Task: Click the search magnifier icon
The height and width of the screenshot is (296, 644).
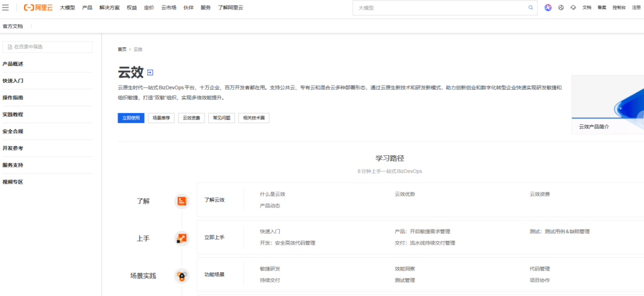Action: pyautogui.click(x=531, y=8)
